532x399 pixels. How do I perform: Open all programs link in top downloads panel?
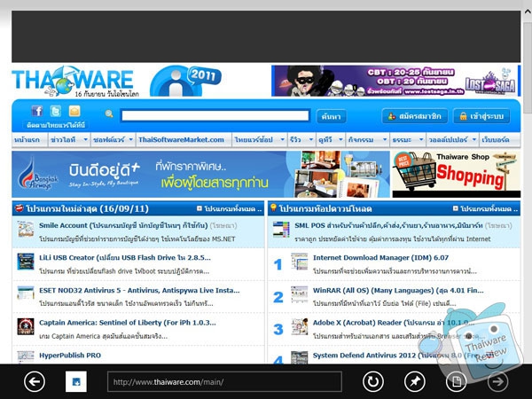click(x=486, y=208)
